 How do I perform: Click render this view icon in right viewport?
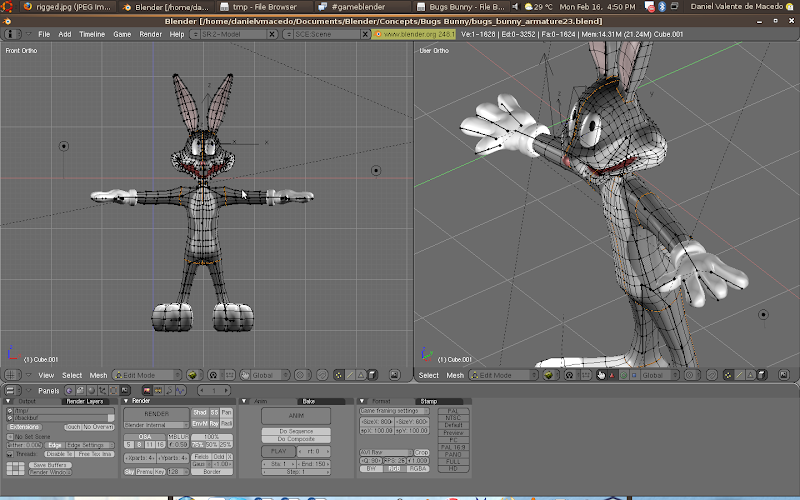[783, 376]
